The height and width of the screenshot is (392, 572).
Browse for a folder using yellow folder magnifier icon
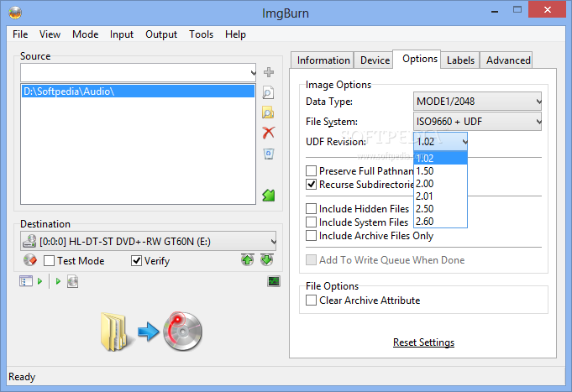(x=268, y=113)
